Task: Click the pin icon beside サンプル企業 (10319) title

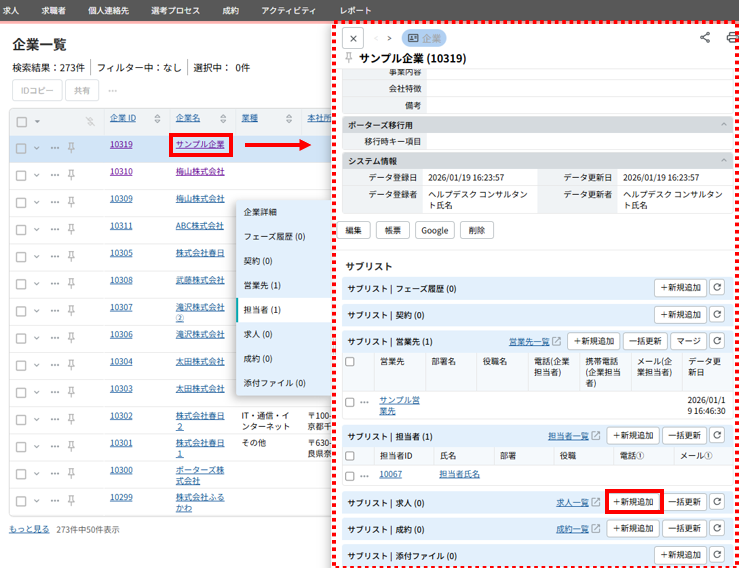Action: pos(348,59)
